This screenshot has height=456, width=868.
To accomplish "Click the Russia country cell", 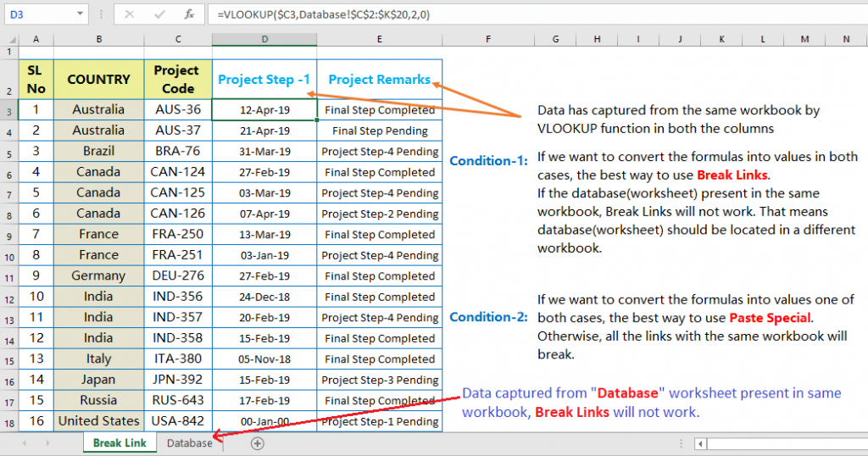I will coord(99,400).
